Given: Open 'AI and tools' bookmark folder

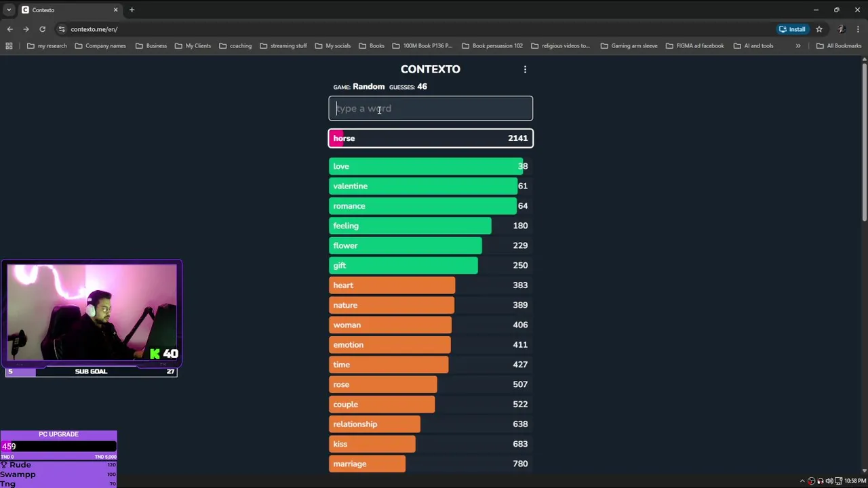Looking at the screenshot, I should pyautogui.click(x=753, y=46).
